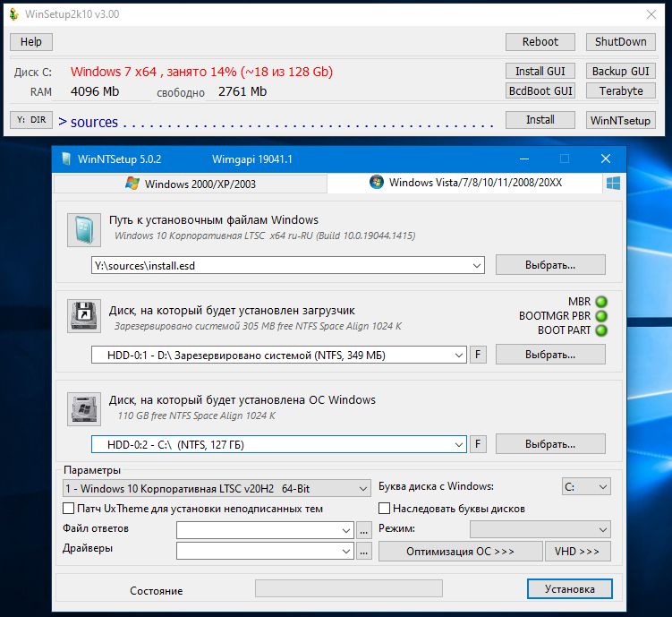Screen dimensions: 672x617
Task: Open the VHD options
Action: point(577,552)
